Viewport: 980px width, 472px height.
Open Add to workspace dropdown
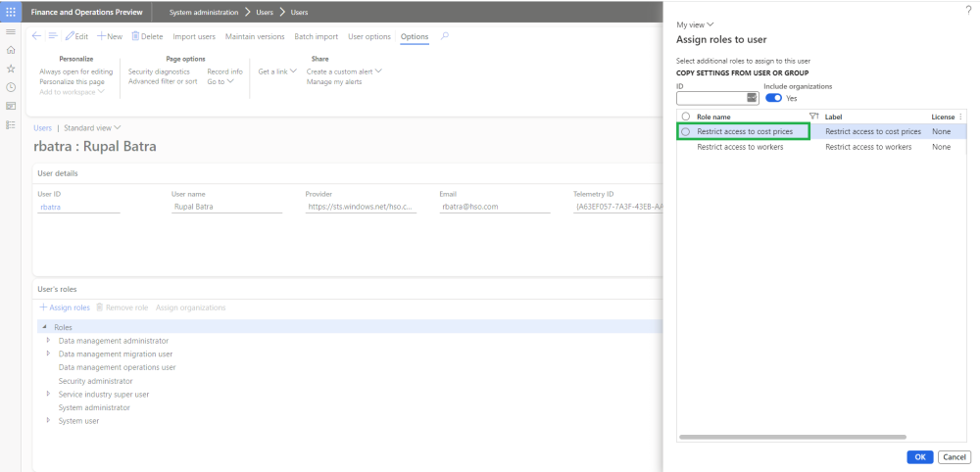pyautogui.click(x=72, y=92)
